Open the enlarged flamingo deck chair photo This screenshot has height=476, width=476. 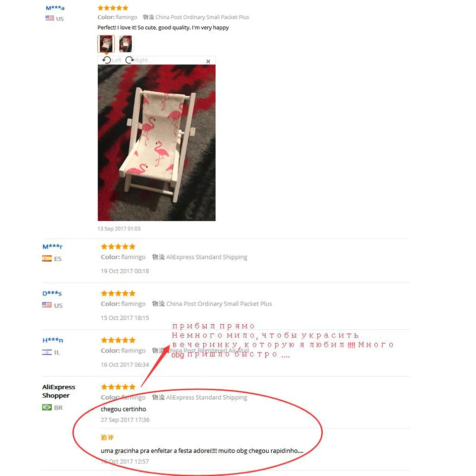(x=156, y=143)
